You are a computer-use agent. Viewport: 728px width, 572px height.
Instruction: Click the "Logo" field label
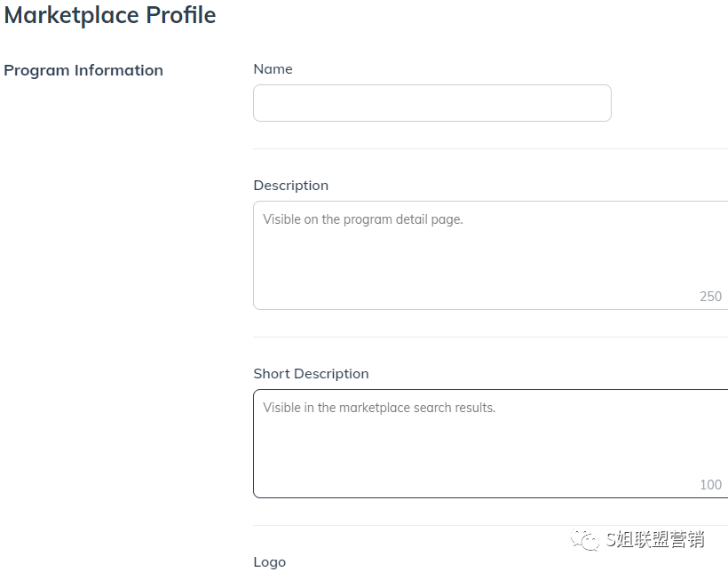pos(269,561)
